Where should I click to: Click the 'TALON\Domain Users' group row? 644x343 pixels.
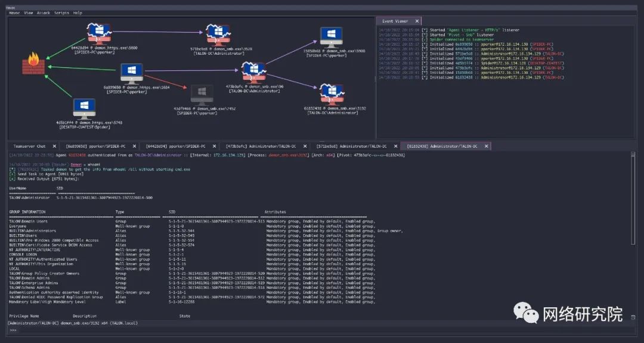(x=192, y=221)
